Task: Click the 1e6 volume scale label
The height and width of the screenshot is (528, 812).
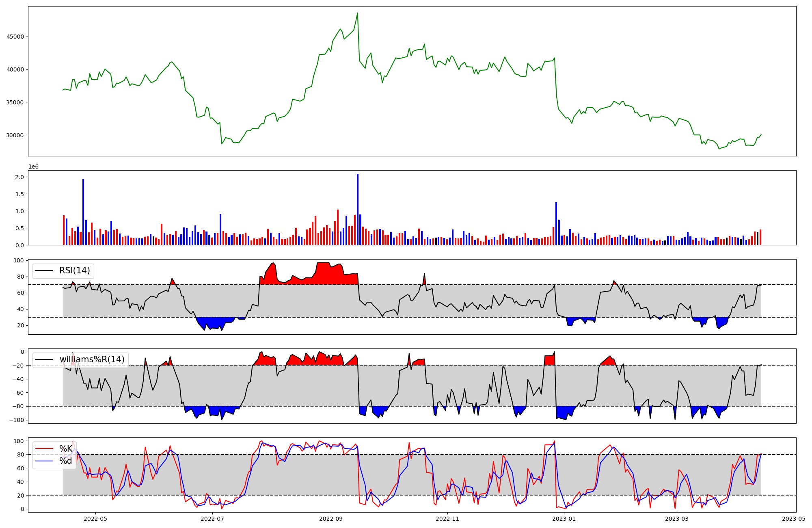Action: pyautogui.click(x=33, y=167)
